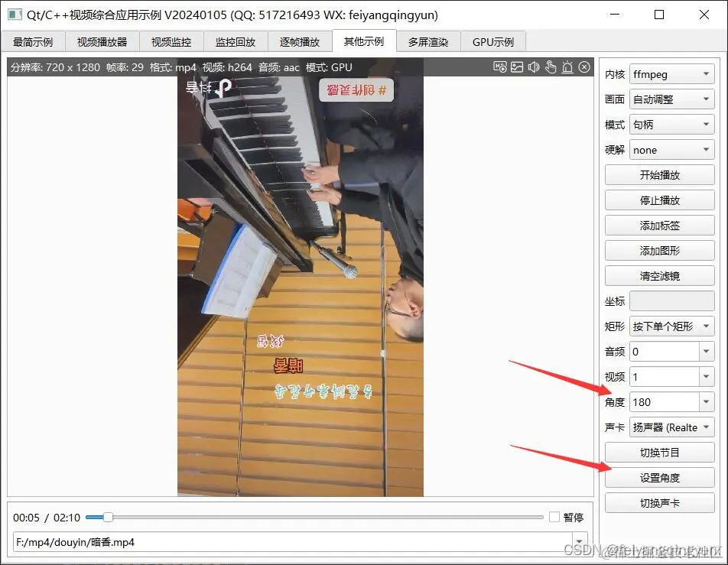Mute audio with the speaker overlay icon

(535, 67)
